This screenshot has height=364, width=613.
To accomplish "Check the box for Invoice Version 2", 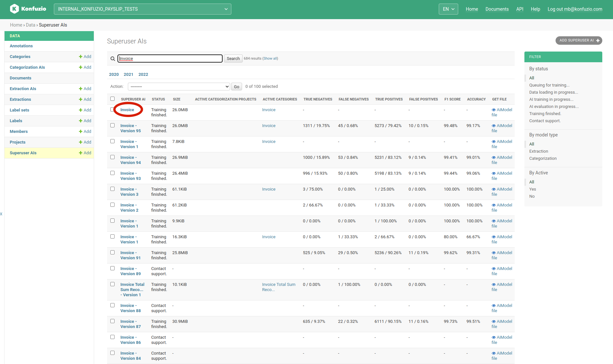I will click(112, 205).
